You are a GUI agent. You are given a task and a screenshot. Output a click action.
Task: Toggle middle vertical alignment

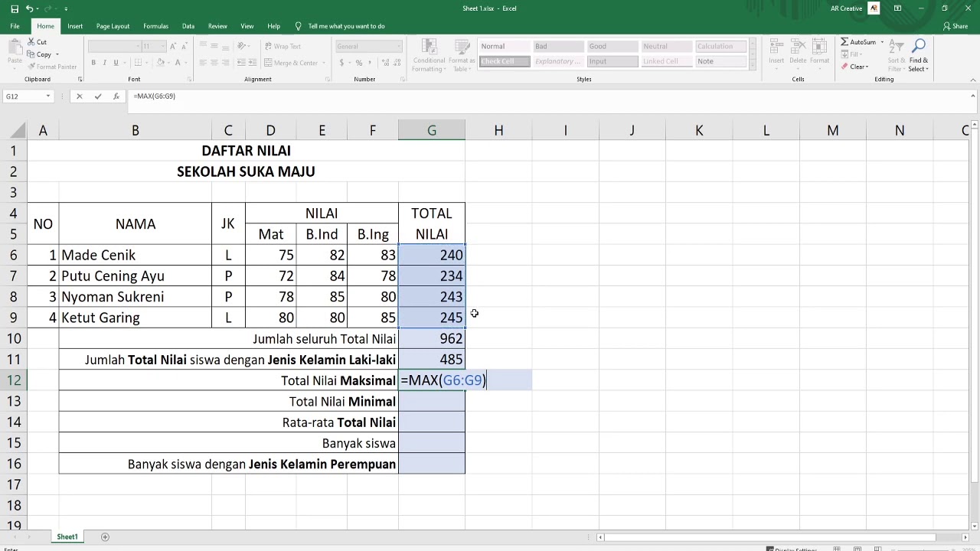(x=214, y=46)
